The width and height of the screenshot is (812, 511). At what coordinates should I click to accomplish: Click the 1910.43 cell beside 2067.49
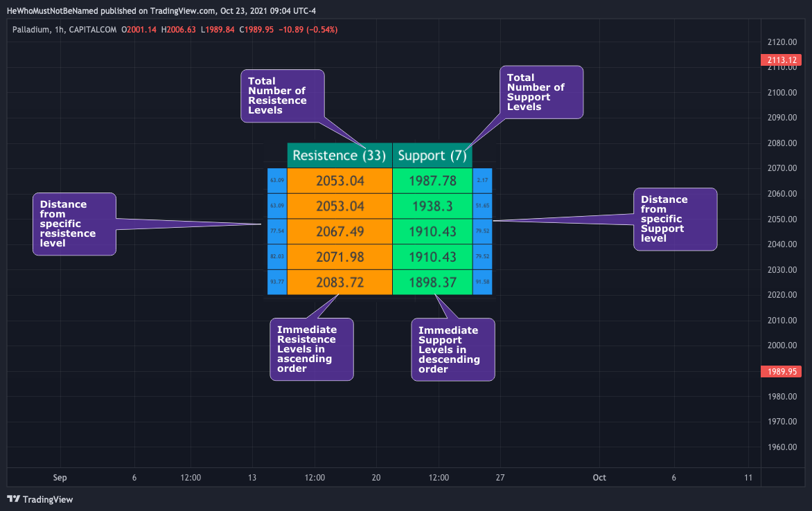432,231
